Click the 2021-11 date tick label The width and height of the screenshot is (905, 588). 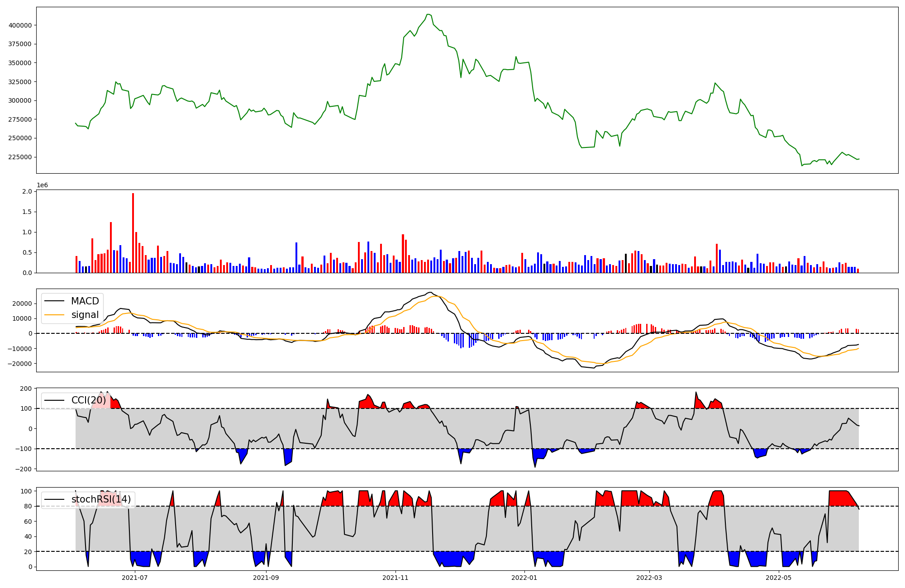pos(396,578)
